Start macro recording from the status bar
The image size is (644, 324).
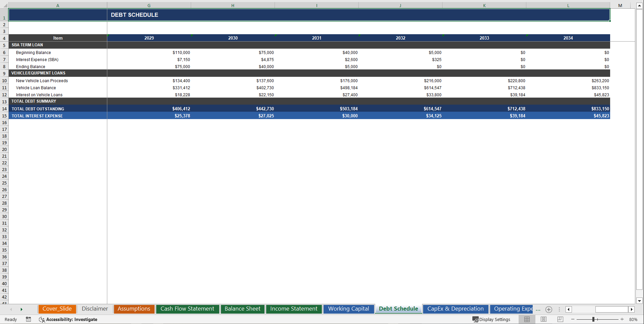(28, 319)
